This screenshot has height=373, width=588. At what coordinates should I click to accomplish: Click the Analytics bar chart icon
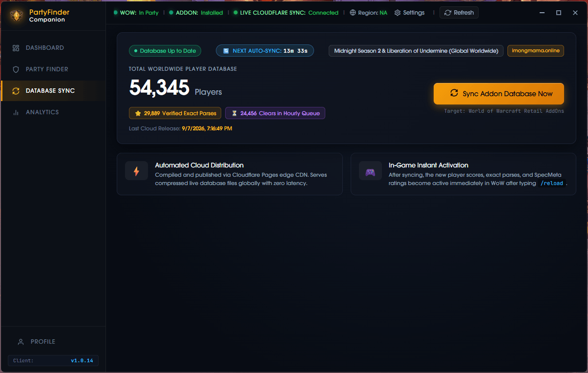click(x=16, y=112)
